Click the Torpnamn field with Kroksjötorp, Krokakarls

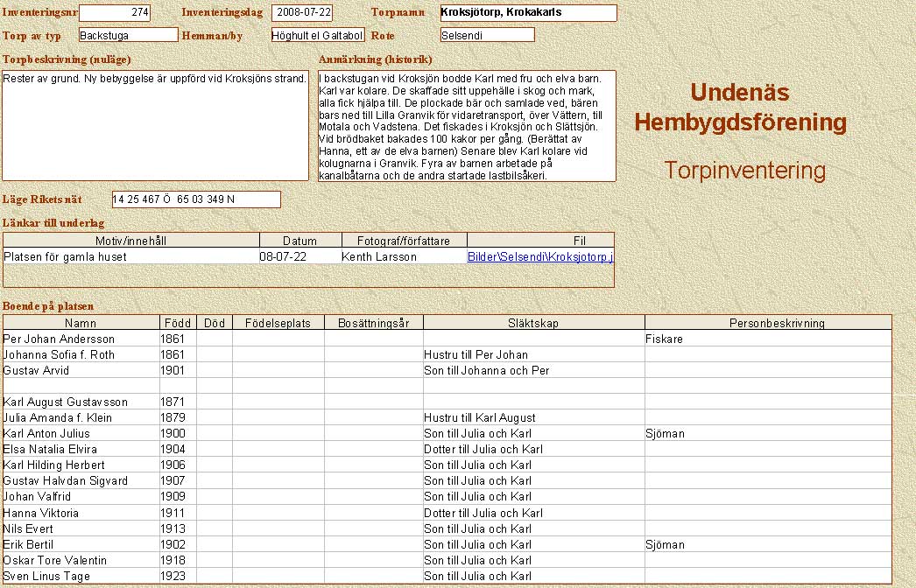click(528, 13)
